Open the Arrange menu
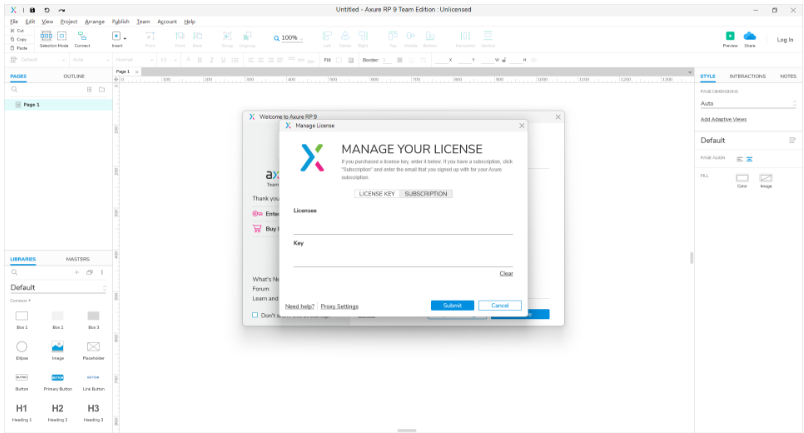Image resolution: width=804 pixels, height=433 pixels. [x=94, y=22]
